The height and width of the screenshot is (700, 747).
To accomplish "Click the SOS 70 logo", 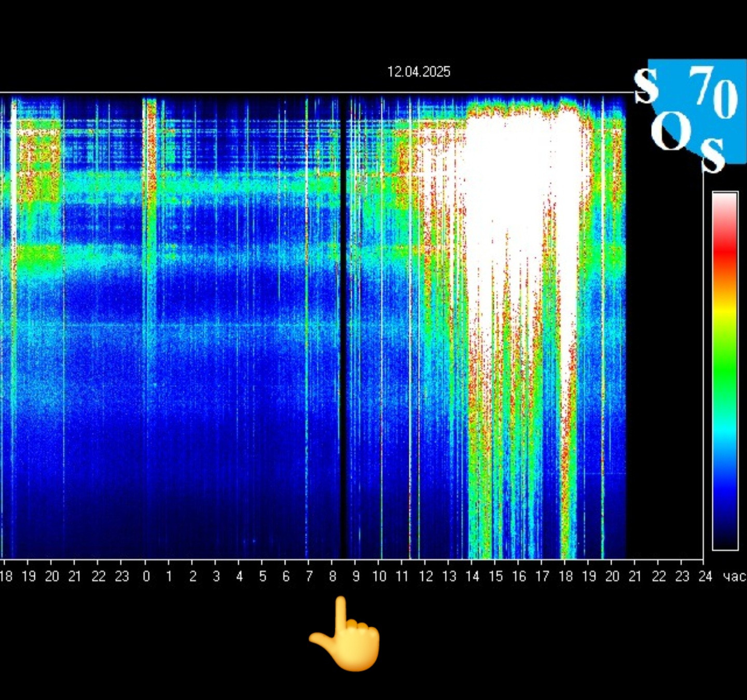I will (x=690, y=113).
